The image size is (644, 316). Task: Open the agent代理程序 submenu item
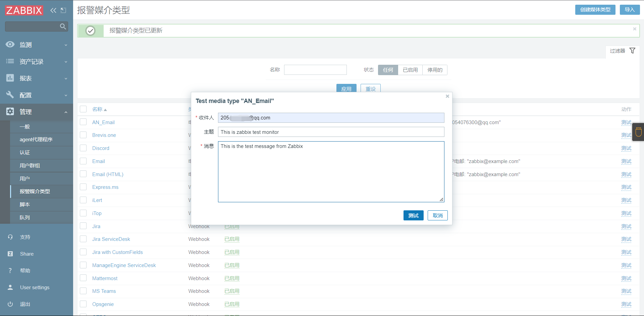tap(42, 140)
